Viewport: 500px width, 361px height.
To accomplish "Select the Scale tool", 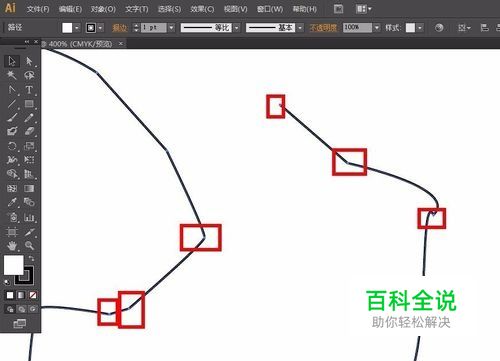I will (x=29, y=146).
